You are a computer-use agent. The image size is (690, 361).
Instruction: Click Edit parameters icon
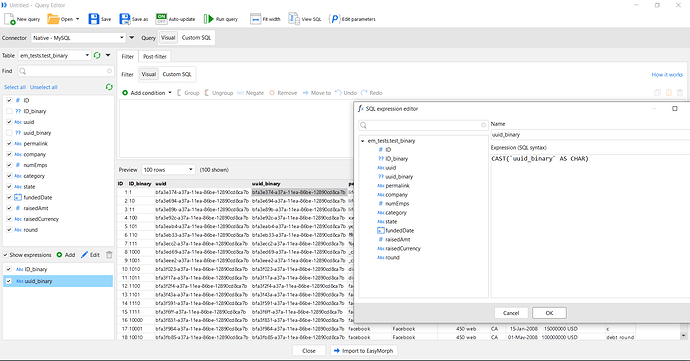334,19
